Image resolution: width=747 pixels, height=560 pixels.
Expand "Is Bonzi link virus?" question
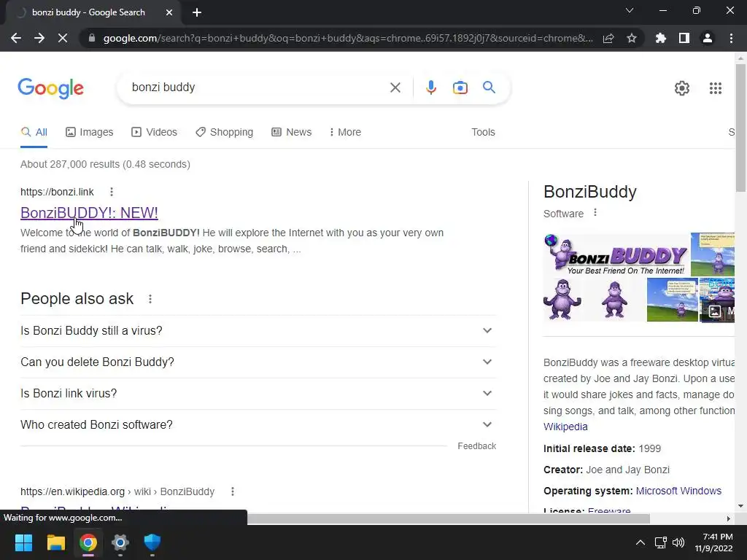258,393
